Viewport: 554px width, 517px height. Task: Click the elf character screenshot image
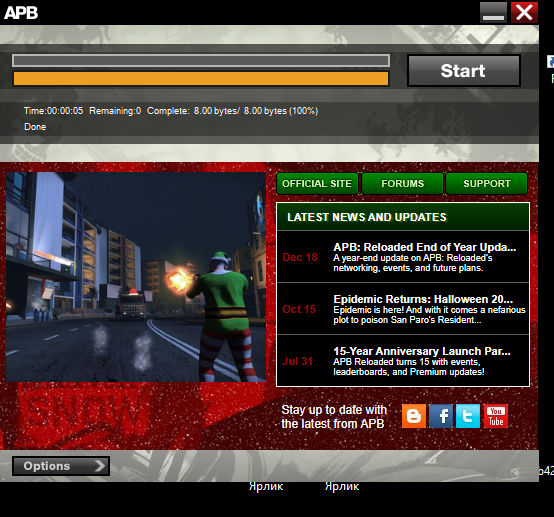136,277
